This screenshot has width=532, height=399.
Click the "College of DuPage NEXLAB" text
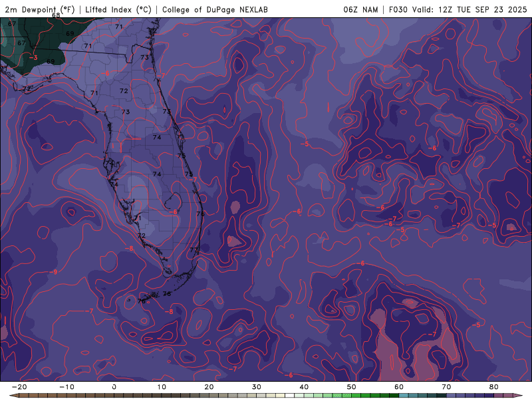[215, 10]
